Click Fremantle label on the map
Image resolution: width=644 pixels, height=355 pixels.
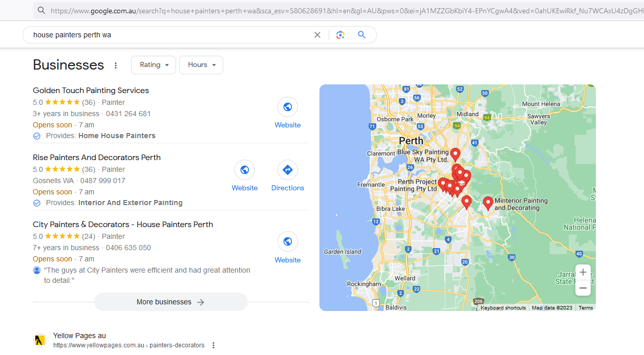(371, 185)
